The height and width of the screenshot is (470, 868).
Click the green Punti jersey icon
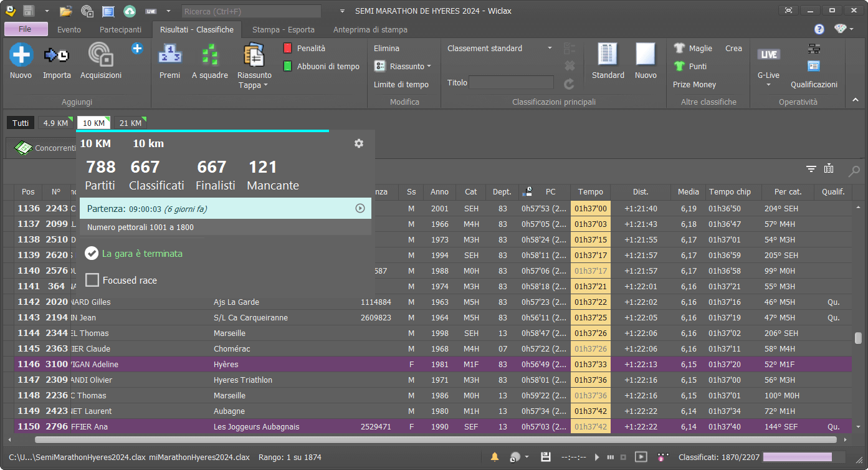(679, 66)
